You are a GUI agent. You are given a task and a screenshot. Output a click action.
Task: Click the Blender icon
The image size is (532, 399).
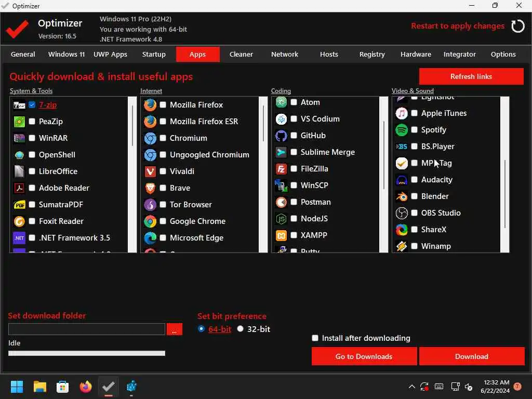402,196
